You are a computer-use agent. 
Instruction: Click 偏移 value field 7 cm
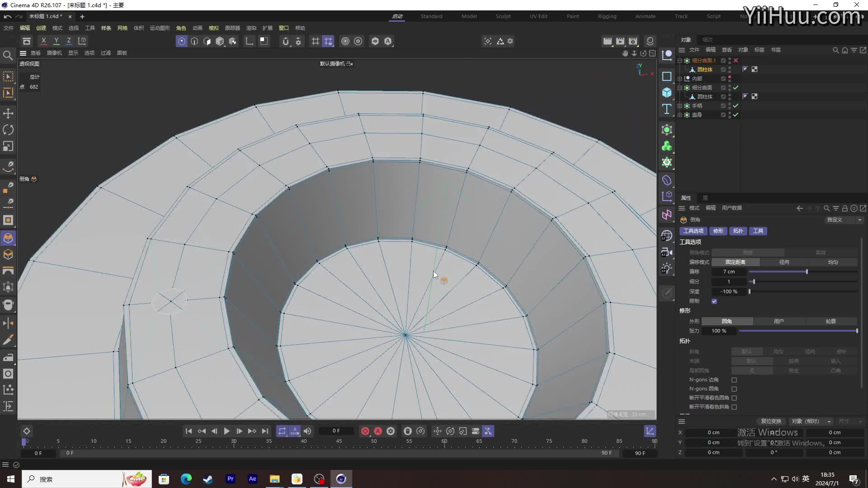728,272
